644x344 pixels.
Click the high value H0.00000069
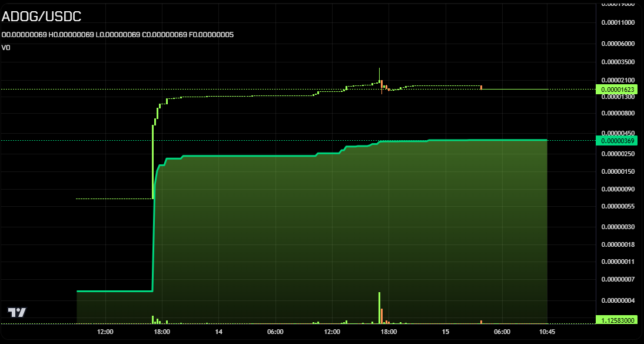(71, 35)
